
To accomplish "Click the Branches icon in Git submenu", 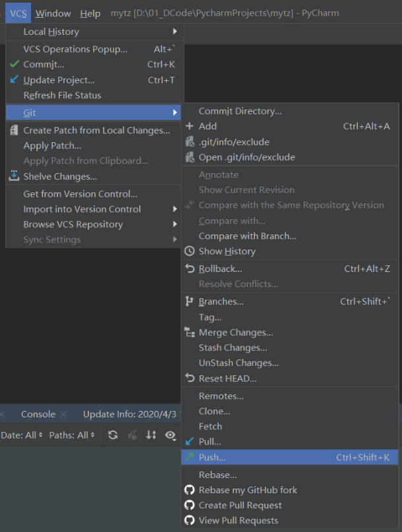I will (x=189, y=302).
